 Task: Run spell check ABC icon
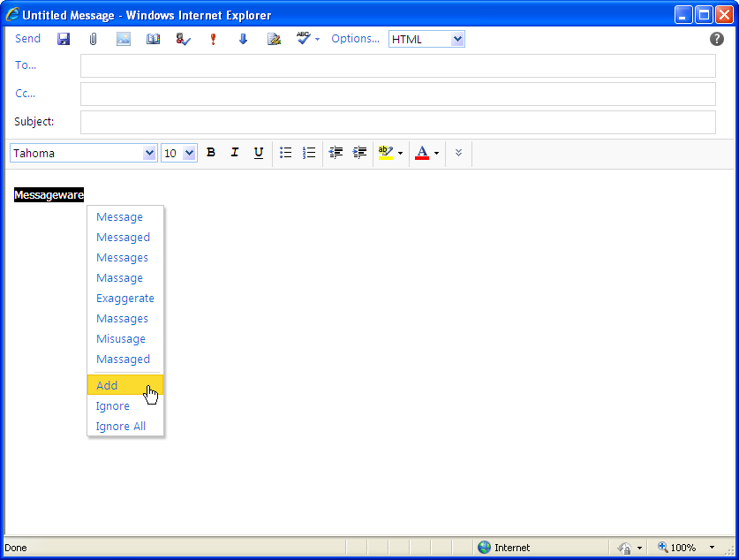pyautogui.click(x=303, y=38)
